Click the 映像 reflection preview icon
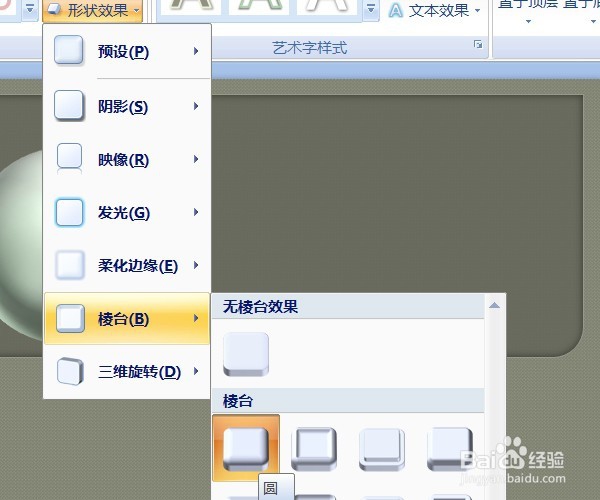Image resolution: width=600 pixels, height=500 pixels. tap(69, 158)
